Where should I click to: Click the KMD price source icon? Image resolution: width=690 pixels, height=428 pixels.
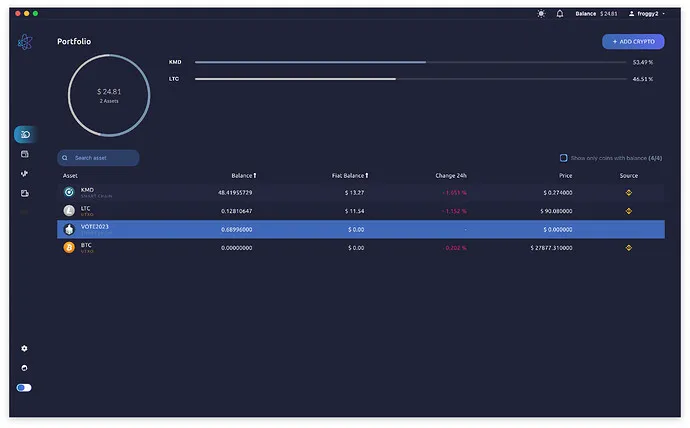629,193
